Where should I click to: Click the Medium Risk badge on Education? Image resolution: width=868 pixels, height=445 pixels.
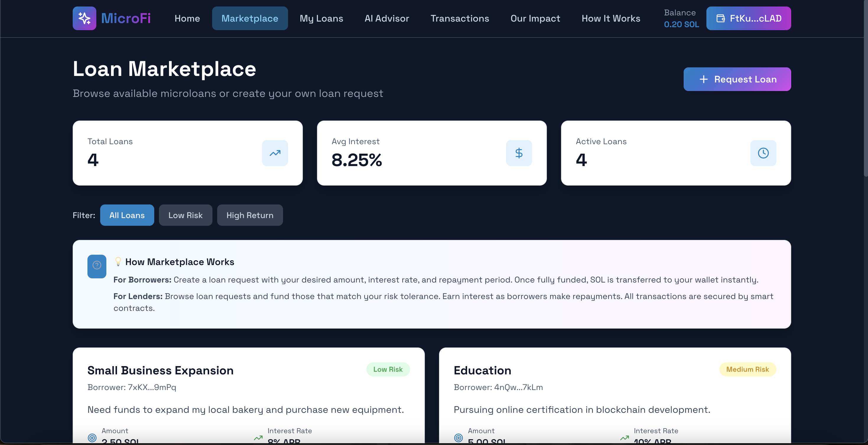pos(747,369)
